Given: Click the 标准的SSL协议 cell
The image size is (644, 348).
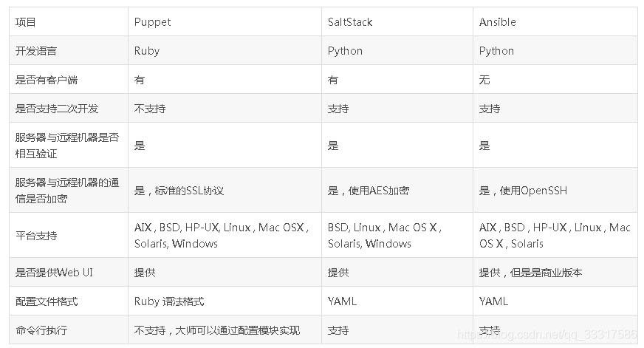Looking at the screenshot, I should point(225,190).
